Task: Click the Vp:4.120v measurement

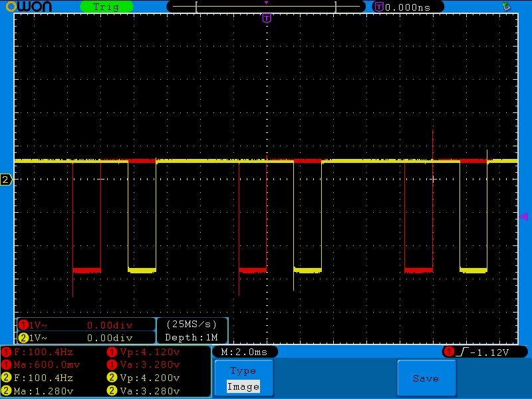Action: pyautogui.click(x=150, y=352)
